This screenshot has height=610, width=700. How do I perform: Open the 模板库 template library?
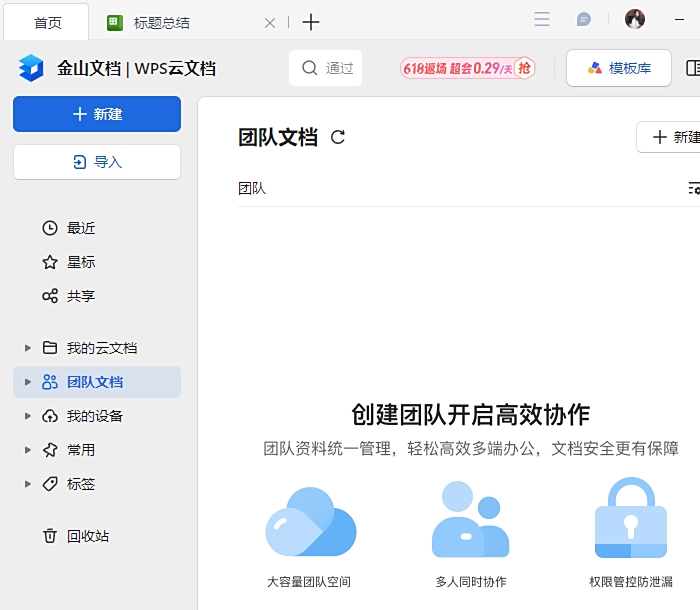point(619,68)
